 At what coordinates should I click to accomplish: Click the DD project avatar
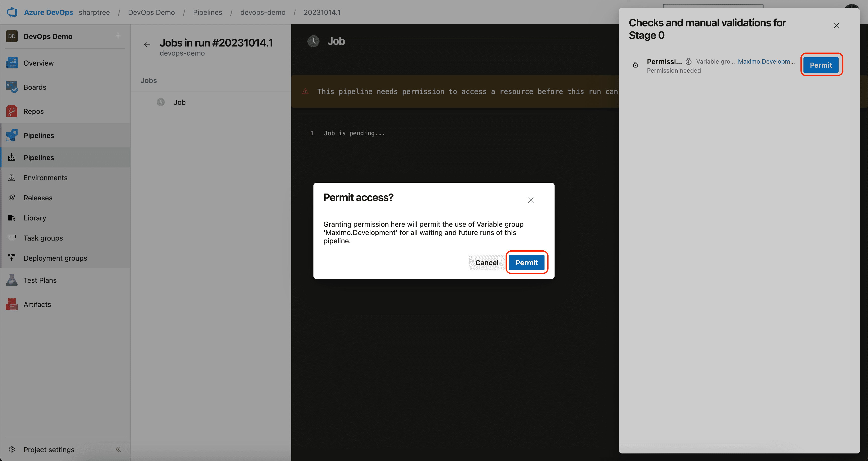pos(12,36)
